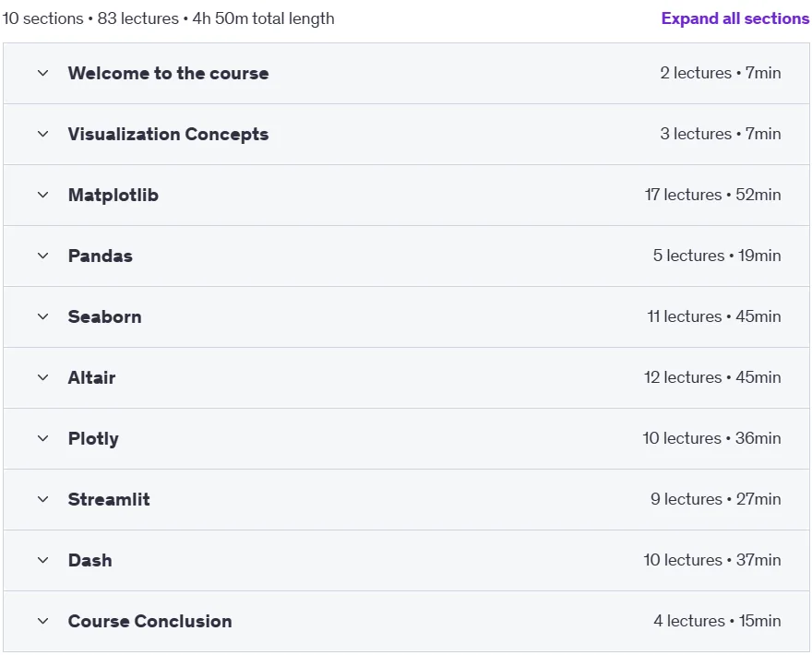Select the Course Conclusion title
This screenshot has height=655, width=812.
[150, 621]
